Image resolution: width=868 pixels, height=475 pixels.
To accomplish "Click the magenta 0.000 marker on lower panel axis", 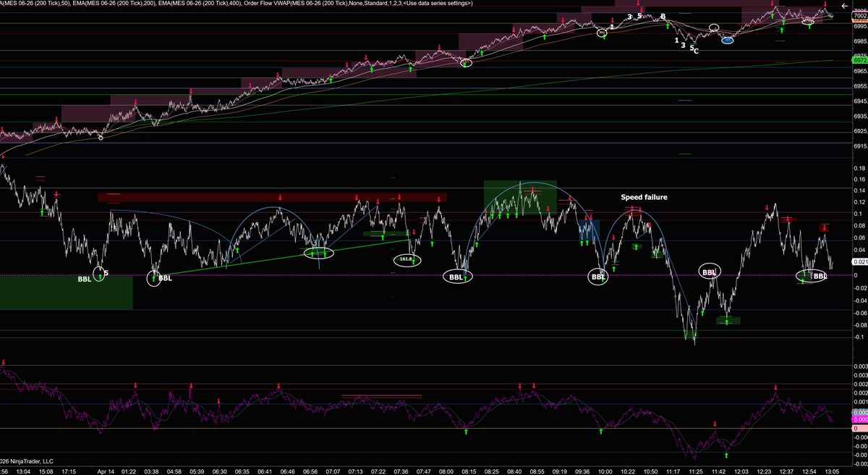I will (x=859, y=419).
